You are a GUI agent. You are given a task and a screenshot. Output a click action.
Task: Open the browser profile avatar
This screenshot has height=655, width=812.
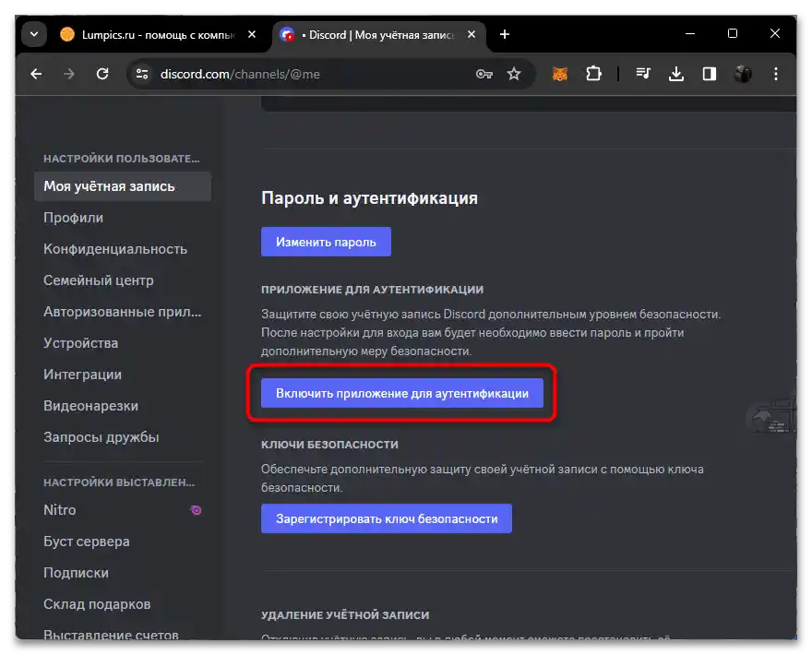click(x=743, y=74)
